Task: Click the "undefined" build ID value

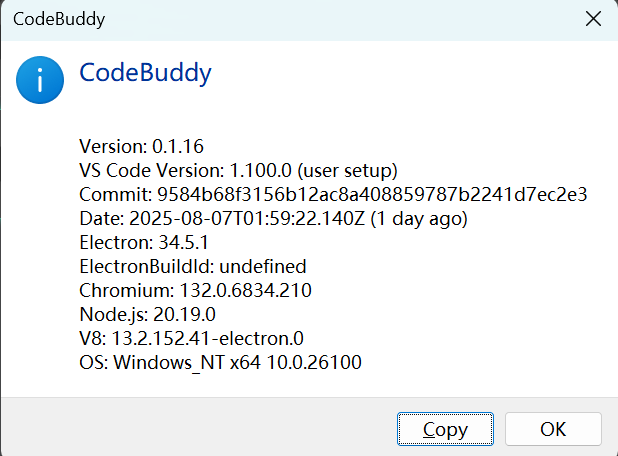Action: (262, 266)
